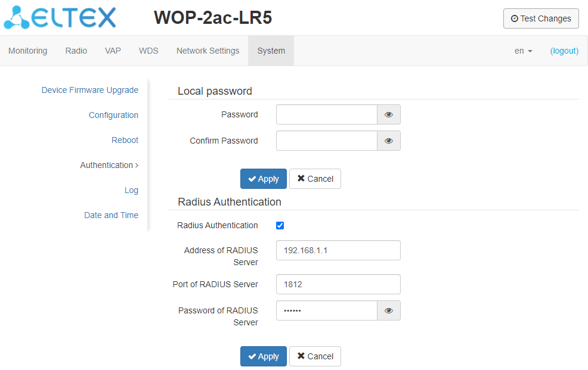Apply the Local password changes

(264, 179)
